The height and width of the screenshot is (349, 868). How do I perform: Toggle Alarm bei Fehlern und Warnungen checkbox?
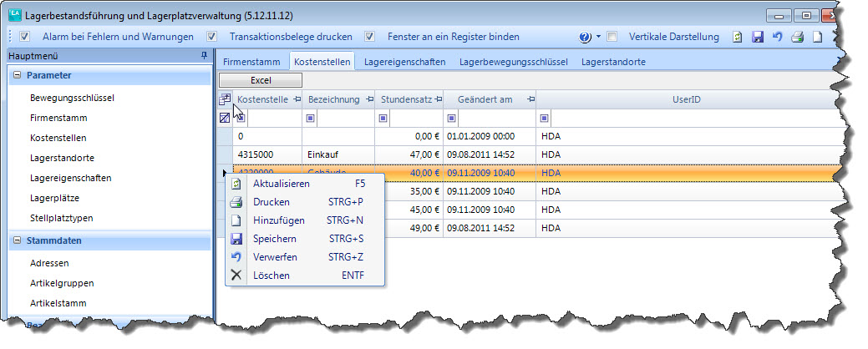click(25, 37)
